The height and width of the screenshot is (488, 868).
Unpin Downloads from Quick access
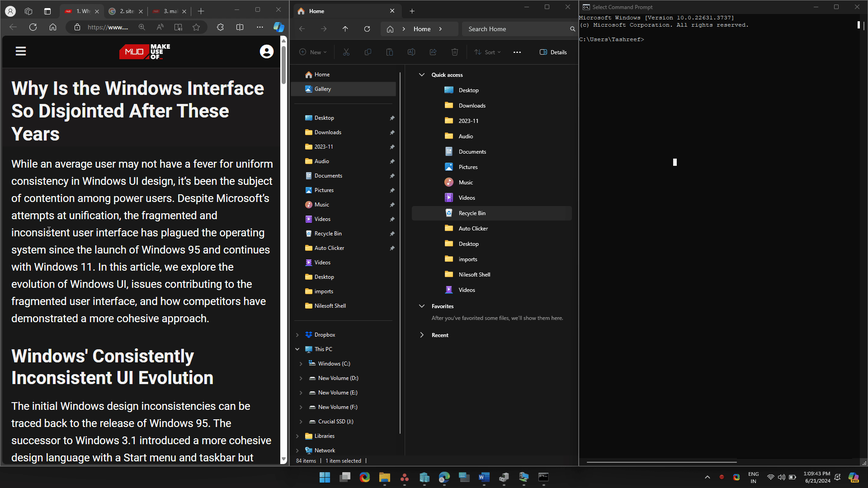click(x=392, y=132)
